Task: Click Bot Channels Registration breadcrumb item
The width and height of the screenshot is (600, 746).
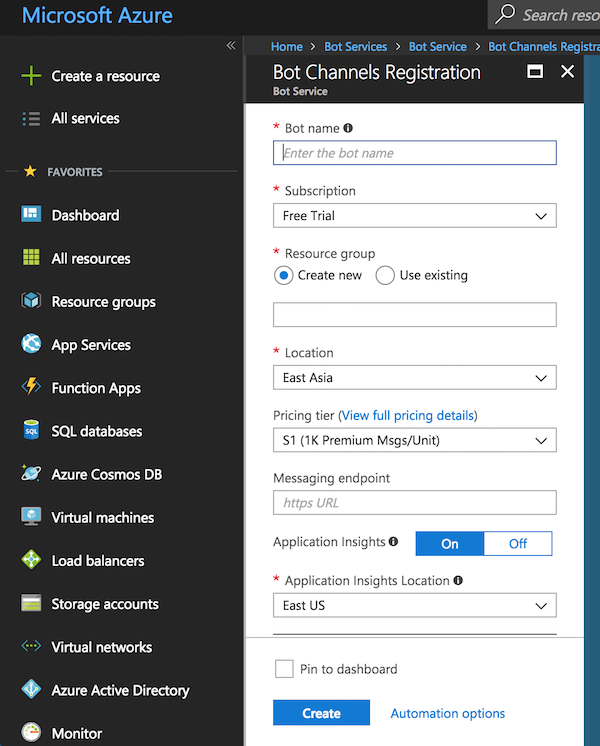Action: pyautogui.click(x=544, y=47)
